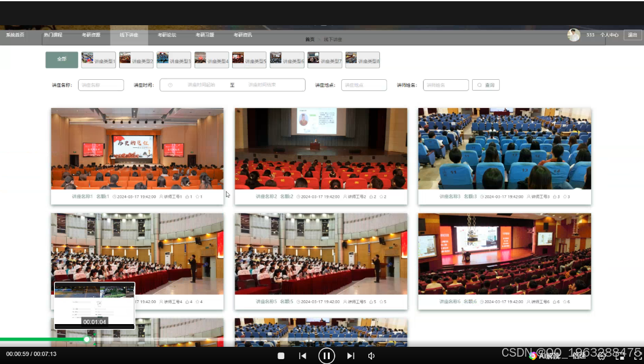The width and height of the screenshot is (644, 364).
Task: Click the lecture end time field
Action: click(x=262, y=85)
